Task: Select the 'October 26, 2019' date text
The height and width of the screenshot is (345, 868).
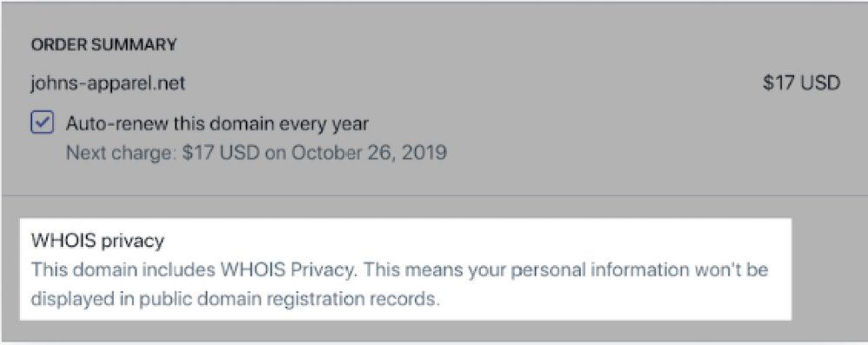Action: [369, 152]
